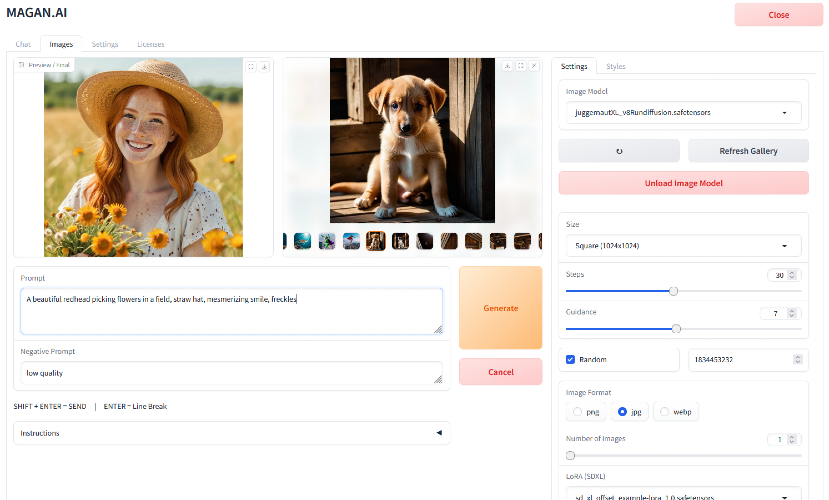View the redhead preview image fullscreen
This screenshot has width=829, height=500.
click(x=251, y=66)
